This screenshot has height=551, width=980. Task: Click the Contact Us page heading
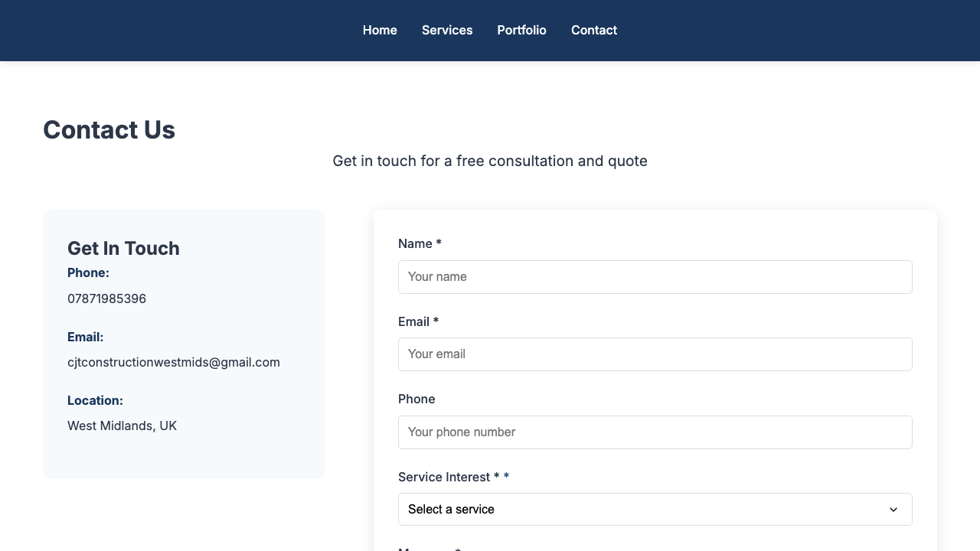pyautogui.click(x=109, y=130)
